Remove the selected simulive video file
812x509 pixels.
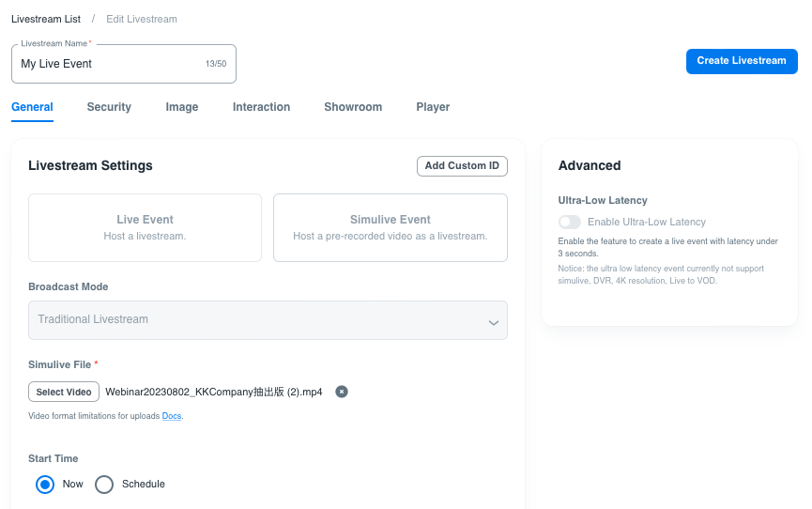[342, 392]
